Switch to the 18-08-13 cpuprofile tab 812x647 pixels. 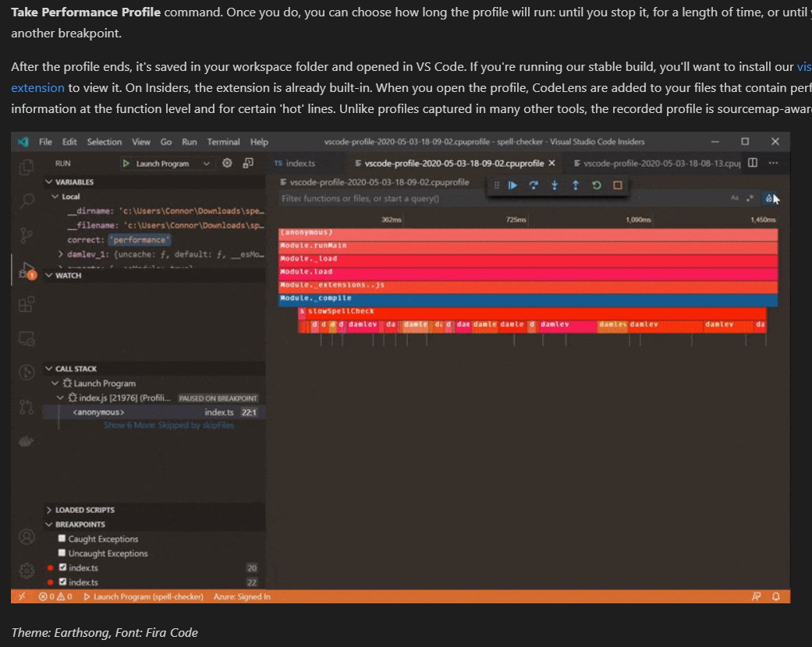point(657,163)
